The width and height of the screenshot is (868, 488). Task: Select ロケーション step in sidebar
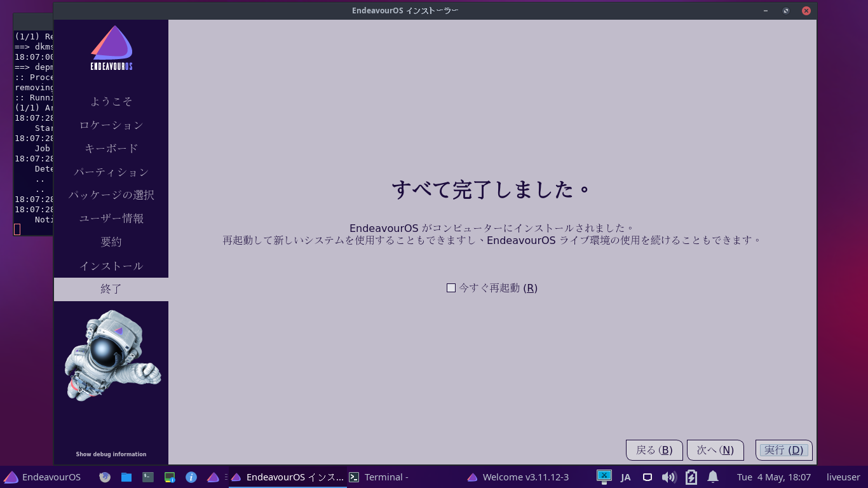(111, 125)
